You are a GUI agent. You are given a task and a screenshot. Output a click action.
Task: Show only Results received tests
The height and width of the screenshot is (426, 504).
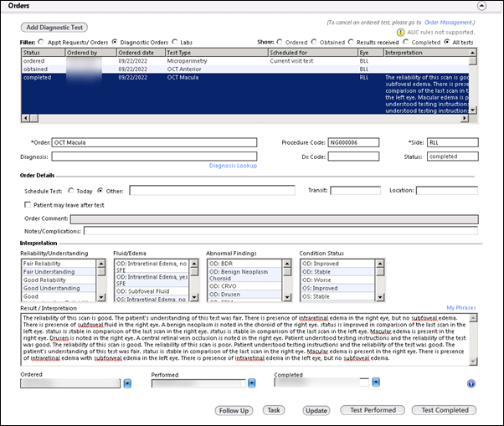(x=351, y=42)
